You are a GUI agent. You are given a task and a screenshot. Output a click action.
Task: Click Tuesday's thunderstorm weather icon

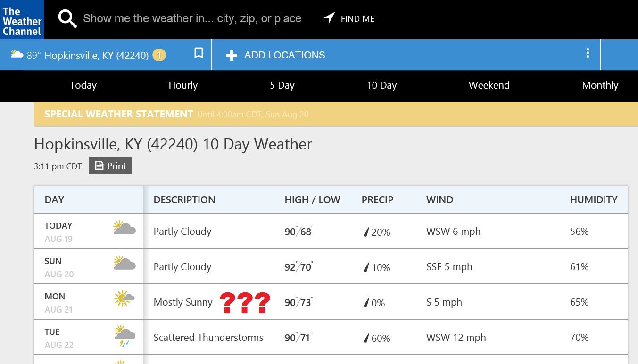coord(124,336)
